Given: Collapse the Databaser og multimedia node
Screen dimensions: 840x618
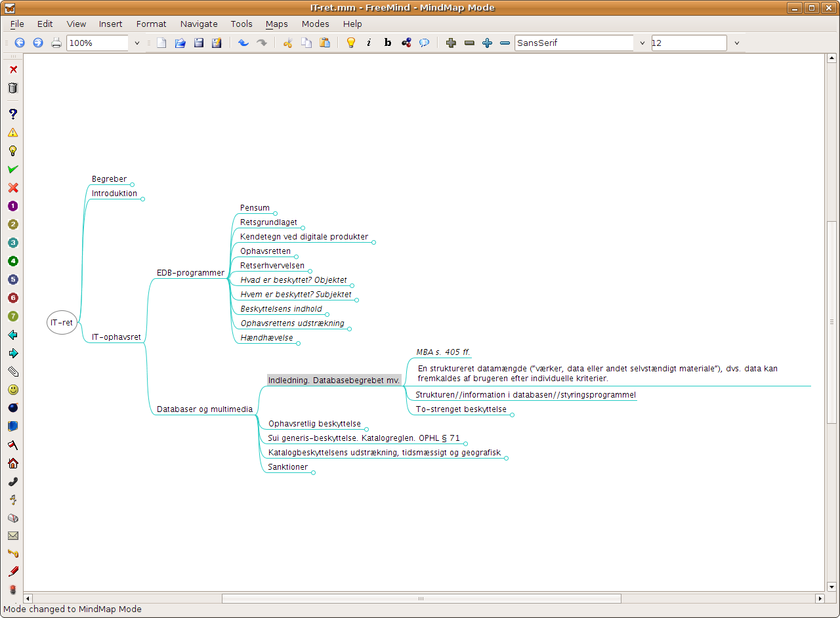Looking at the screenshot, I should pos(205,409).
